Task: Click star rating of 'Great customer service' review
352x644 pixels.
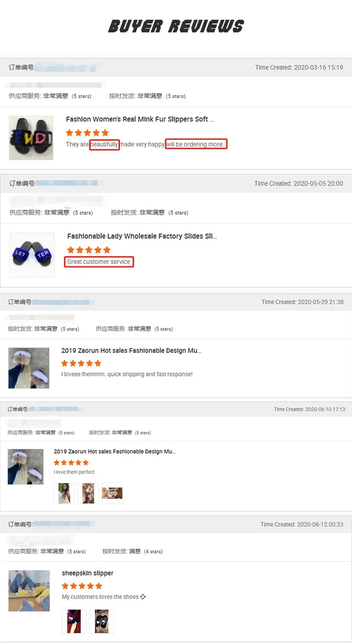Action: (89, 250)
